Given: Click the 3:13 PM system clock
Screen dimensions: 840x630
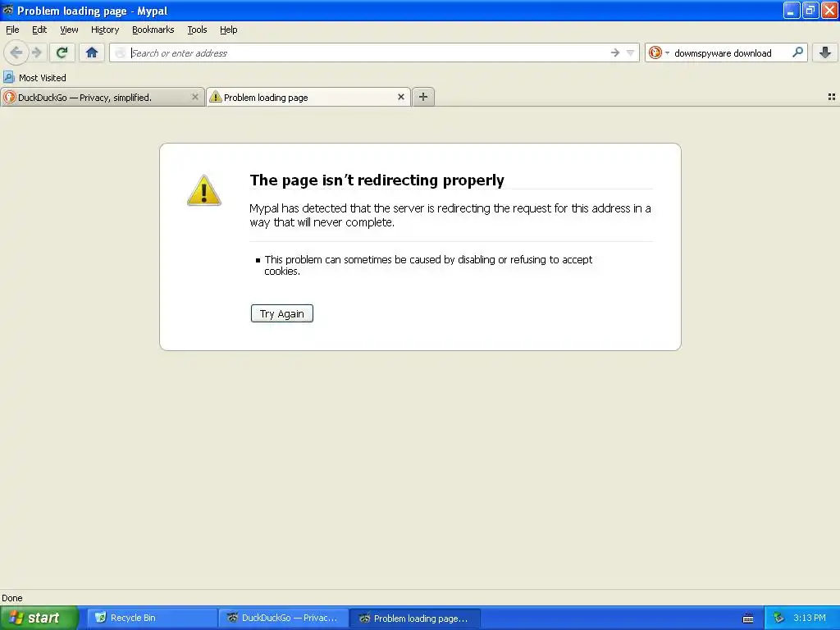Looking at the screenshot, I should click(810, 618).
